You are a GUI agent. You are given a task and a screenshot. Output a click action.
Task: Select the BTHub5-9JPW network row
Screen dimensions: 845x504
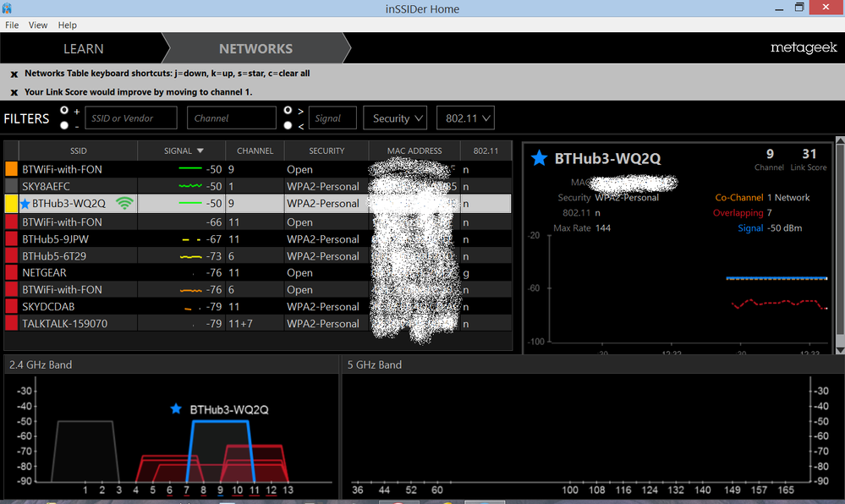tap(258, 239)
